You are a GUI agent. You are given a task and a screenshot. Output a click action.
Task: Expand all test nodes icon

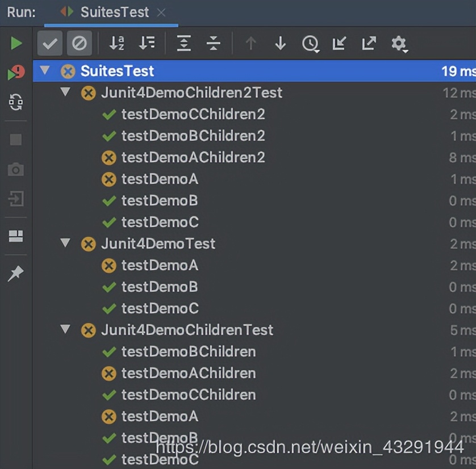tap(183, 43)
